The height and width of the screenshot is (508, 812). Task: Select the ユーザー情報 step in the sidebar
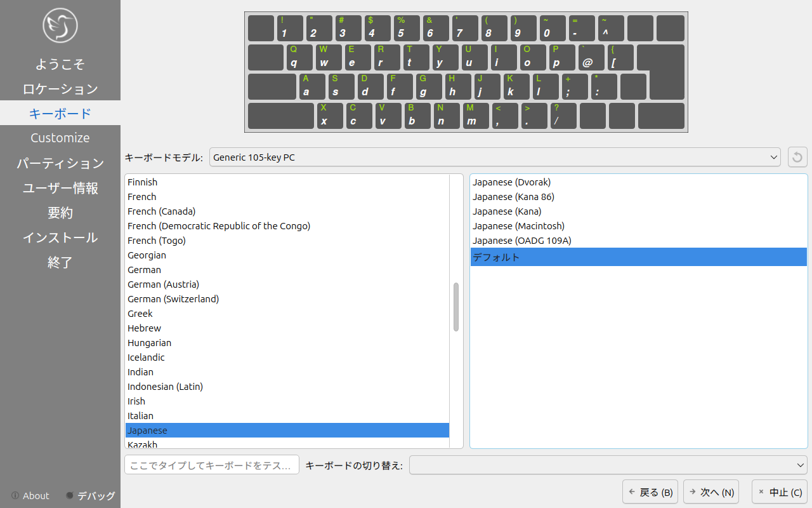(x=60, y=188)
